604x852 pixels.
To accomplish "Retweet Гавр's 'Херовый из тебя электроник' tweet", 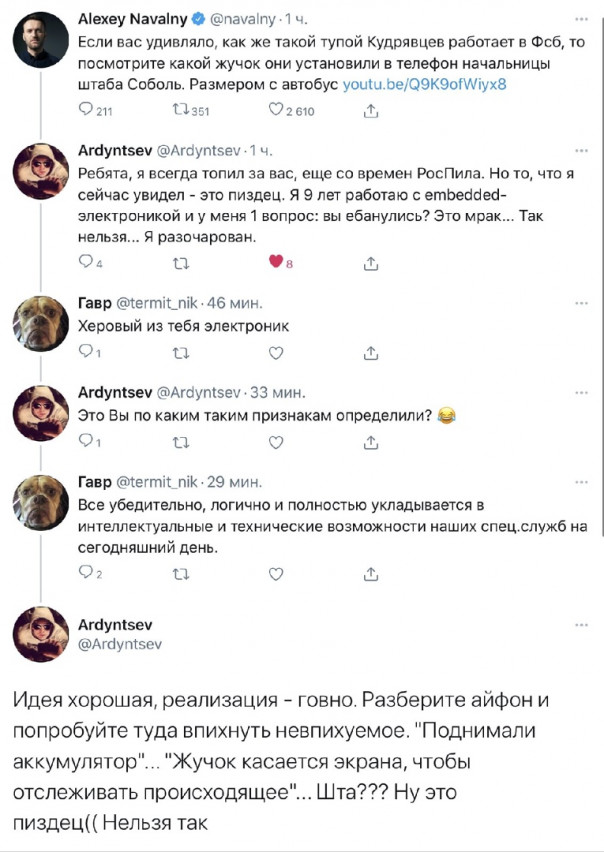I will point(181,351).
